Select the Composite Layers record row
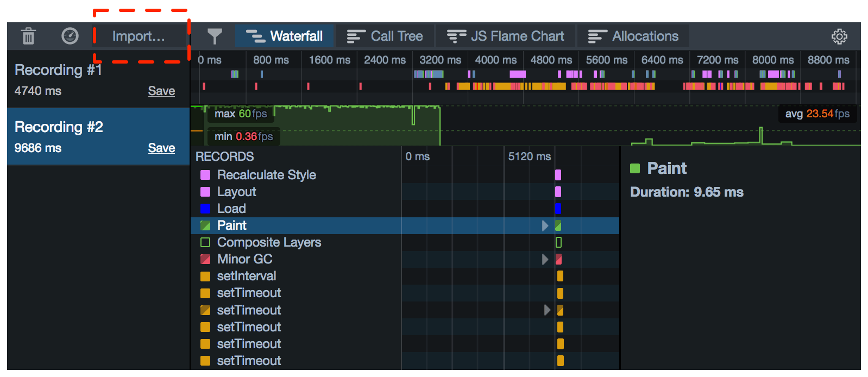This screenshot has width=868, height=377. click(269, 242)
